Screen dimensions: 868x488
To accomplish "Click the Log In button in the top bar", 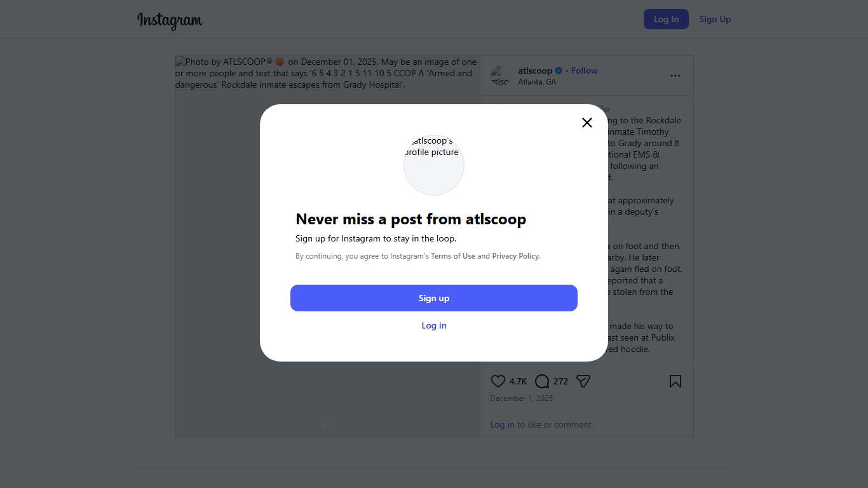I will pyautogui.click(x=666, y=19).
